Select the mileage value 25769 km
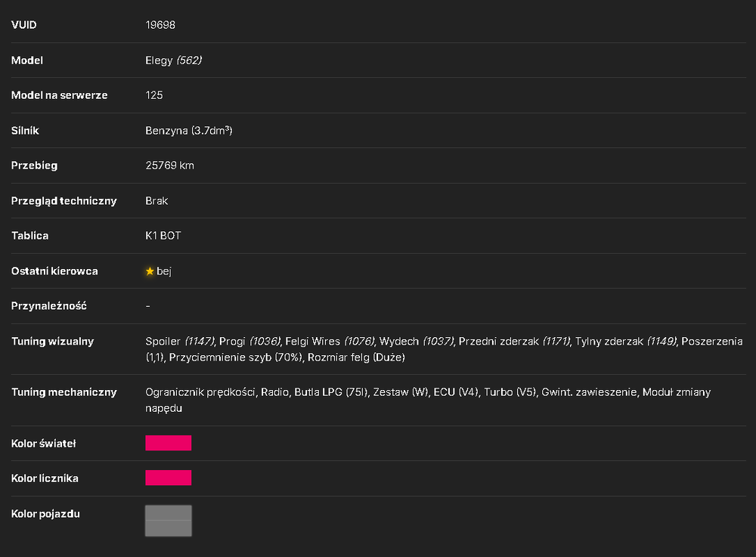 (x=169, y=166)
